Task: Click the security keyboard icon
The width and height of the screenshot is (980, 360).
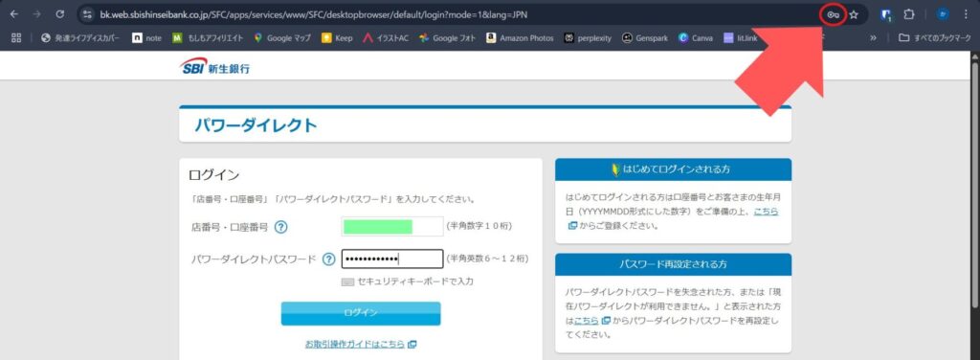Action: tap(348, 281)
